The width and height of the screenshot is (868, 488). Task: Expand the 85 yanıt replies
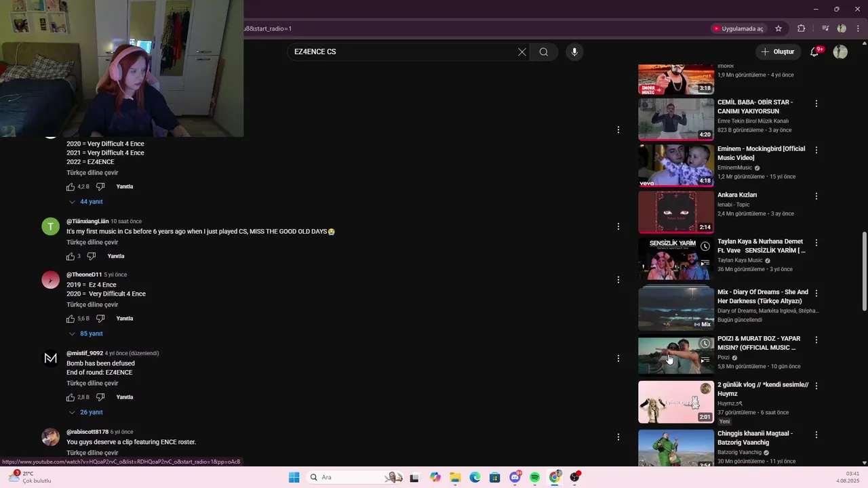[x=86, y=334]
